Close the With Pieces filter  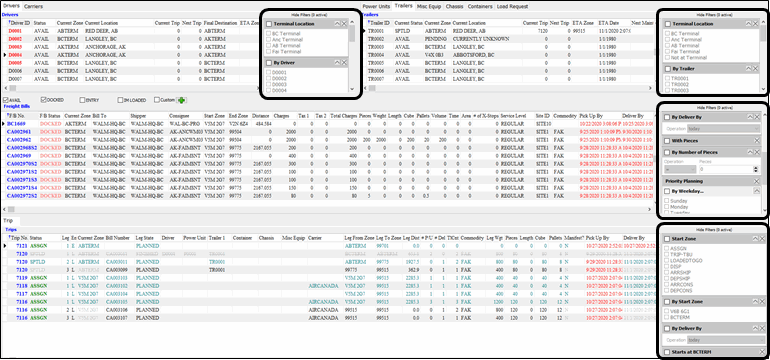757,140
